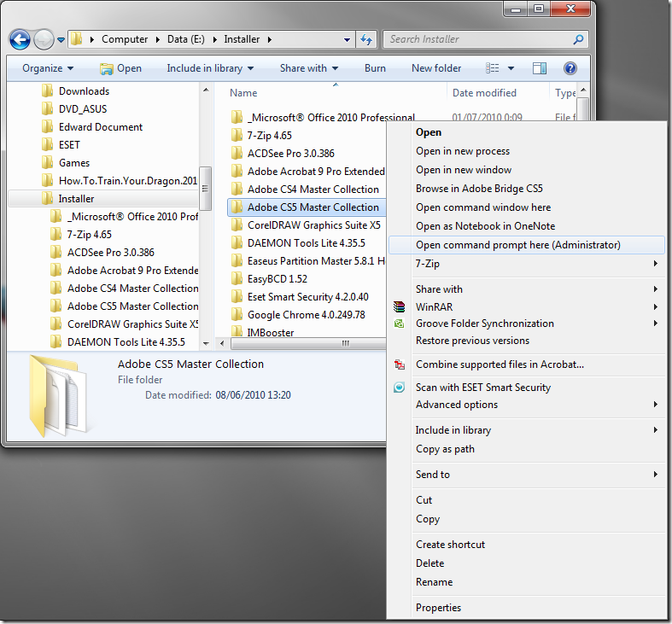Click the address bar folder icon
This screenshot has width=672, height=624.
coord(76,39)
